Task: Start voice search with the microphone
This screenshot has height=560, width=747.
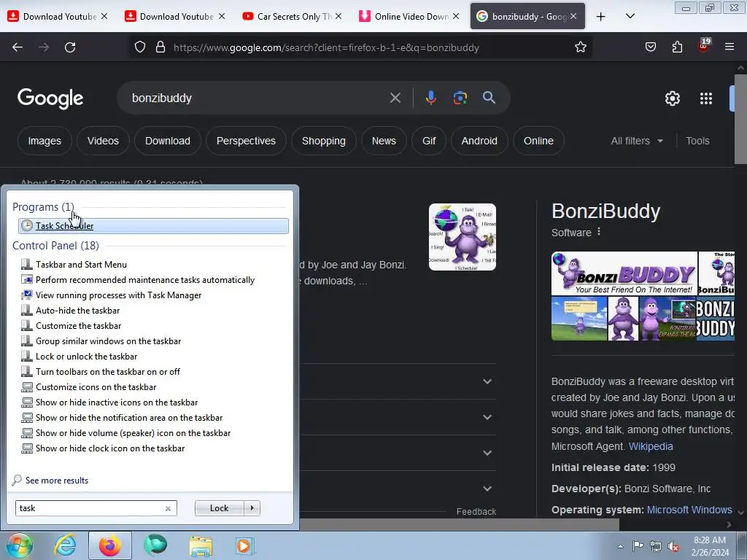Action: tap(430, 98)
